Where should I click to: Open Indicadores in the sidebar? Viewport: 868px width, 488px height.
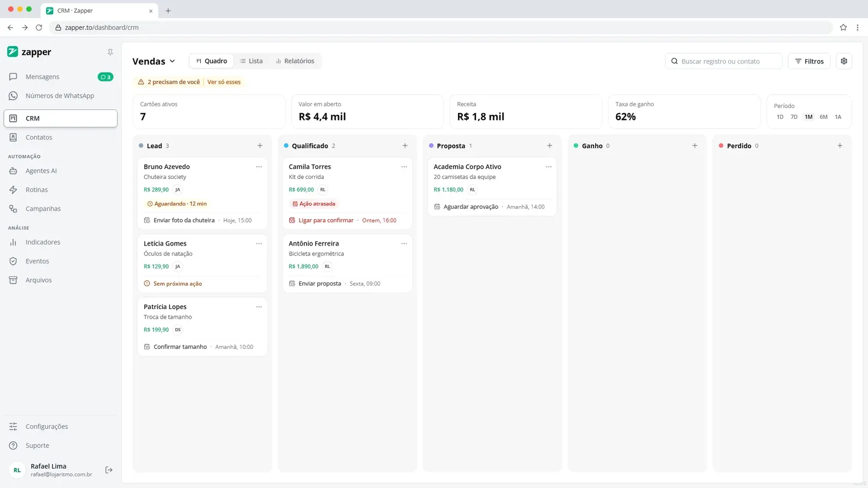(x=60, y=242)
